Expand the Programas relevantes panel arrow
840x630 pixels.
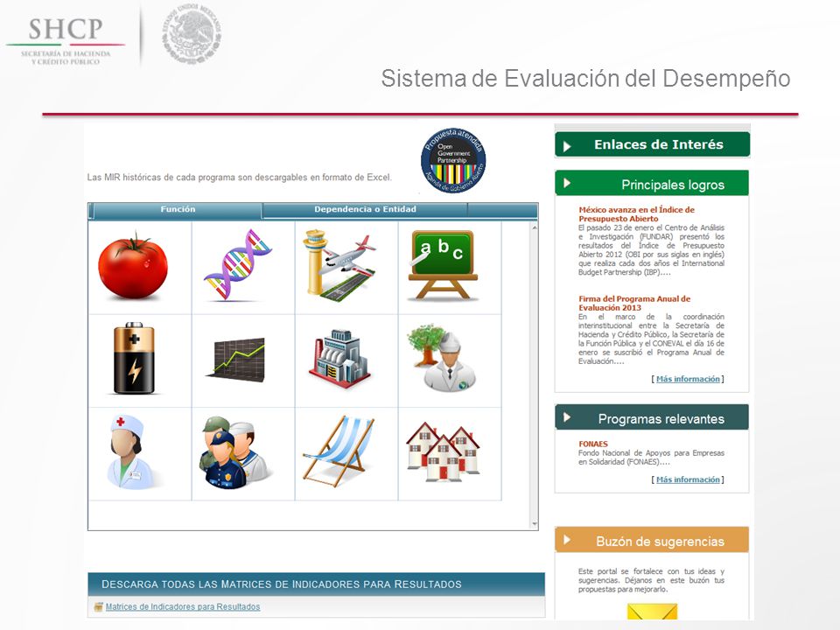pyautogui.click(x=567, y=417)
